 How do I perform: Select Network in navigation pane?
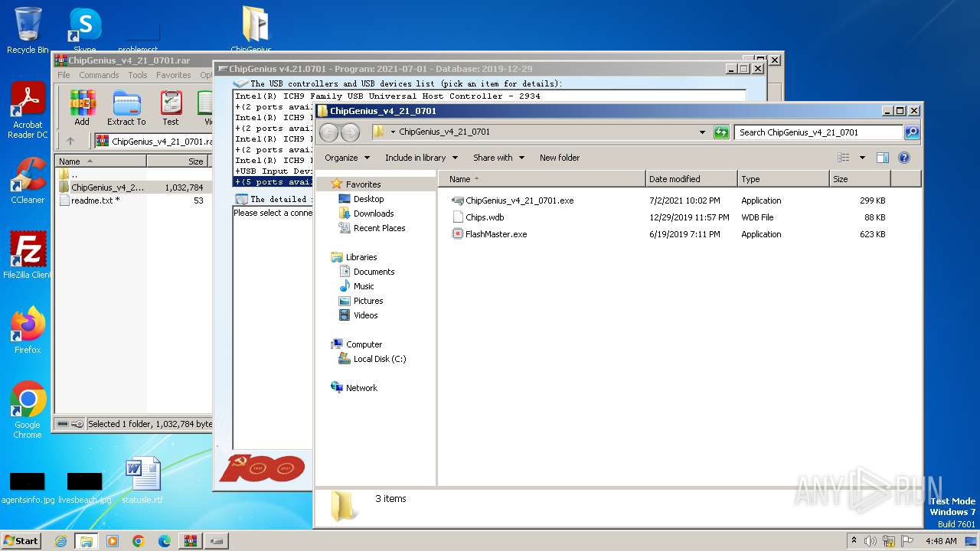pyautogui.click(x=354, y=388)
